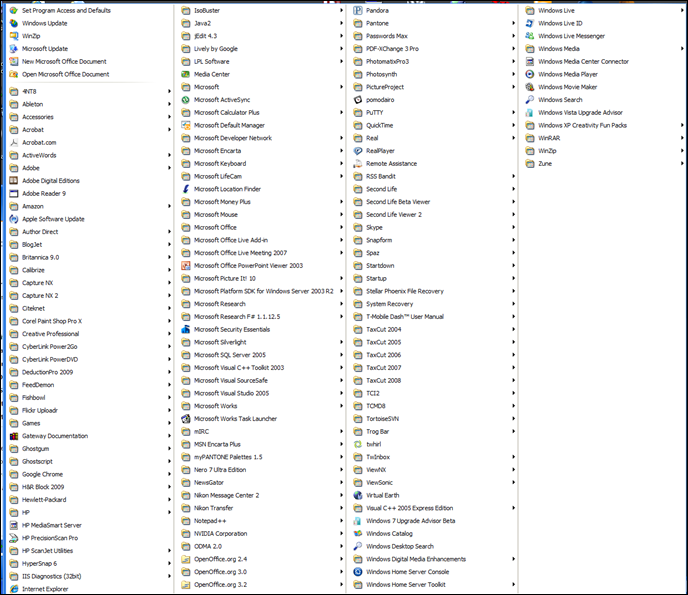Viewport: 688px width, 595px height.
Task: Expand the Windows Live submenu arrow
Action: point(683,10)
